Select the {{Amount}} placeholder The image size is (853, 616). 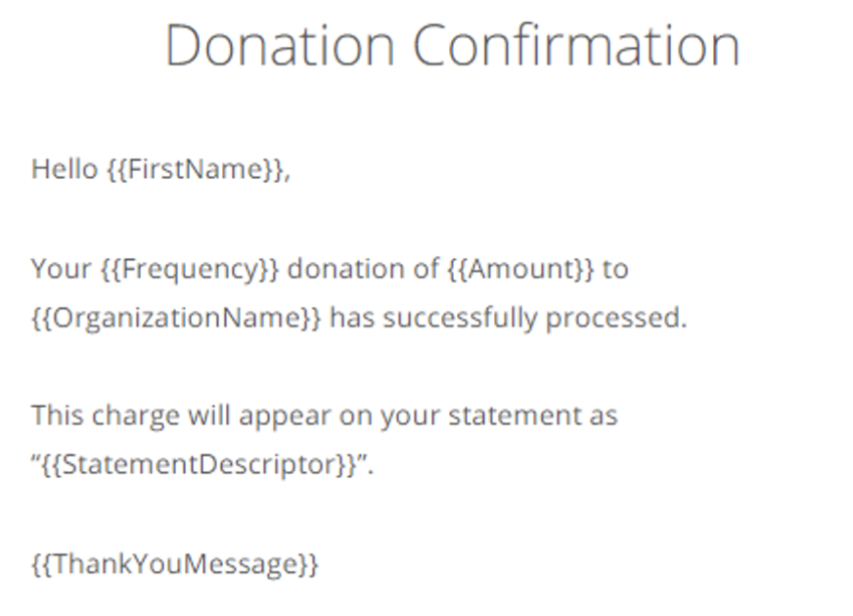520,269
